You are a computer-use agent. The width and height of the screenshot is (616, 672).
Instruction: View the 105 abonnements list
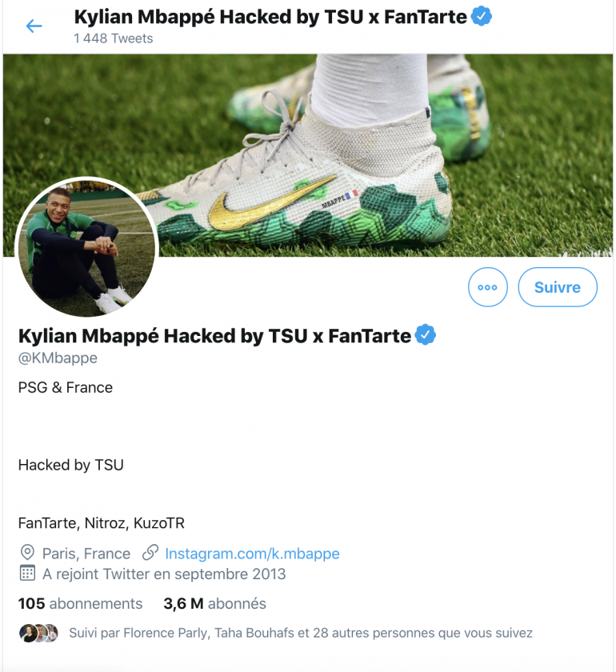pos(80,604)
